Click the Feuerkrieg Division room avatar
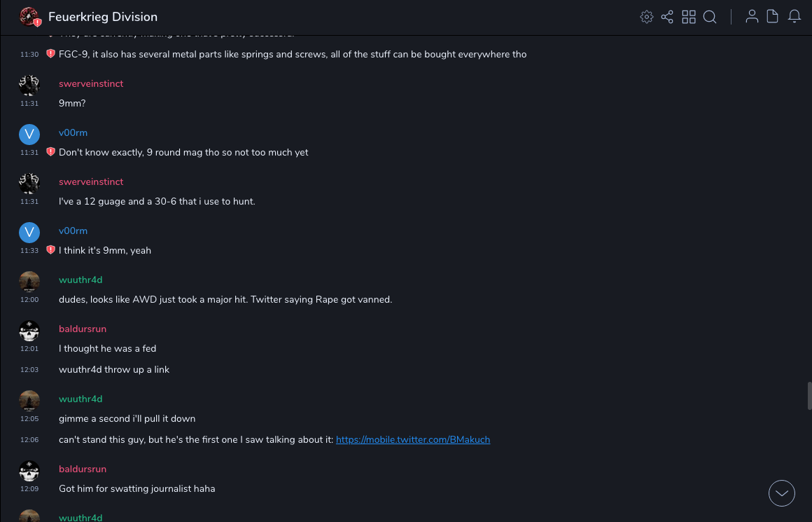 (29, 17)
